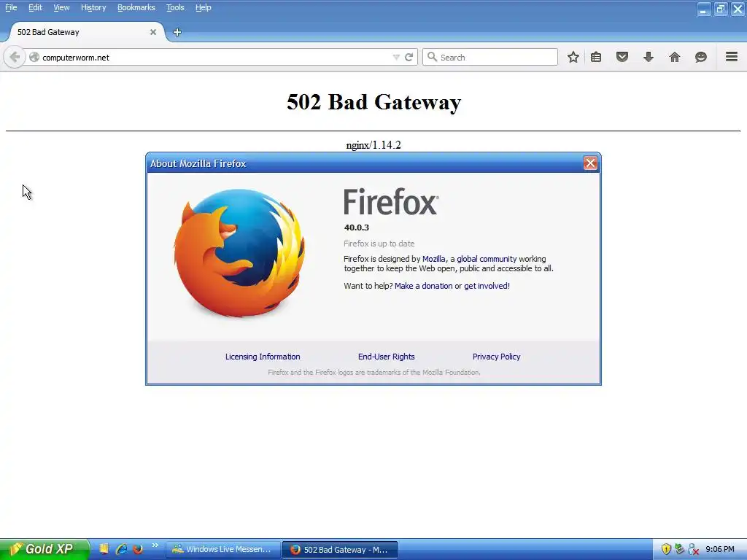Screen dimensions: 747x560
Task: Switch to 502 Bad Gateway taskbar button
Action: coord(340,550)
